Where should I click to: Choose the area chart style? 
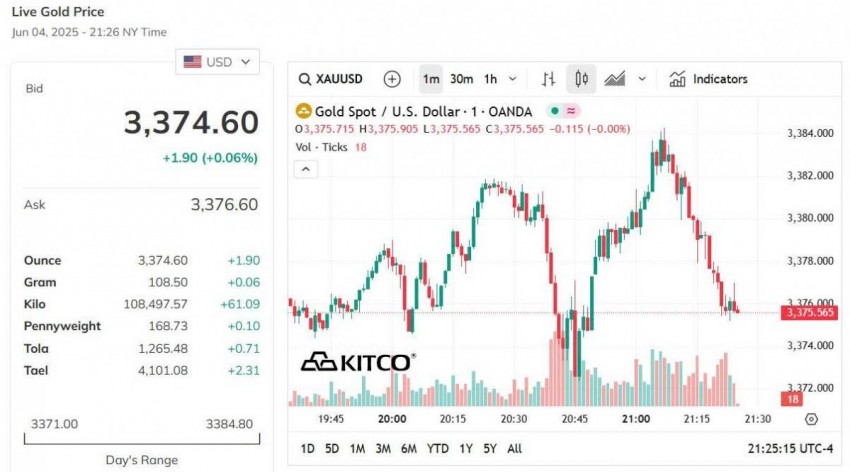(x=614, y=79)
